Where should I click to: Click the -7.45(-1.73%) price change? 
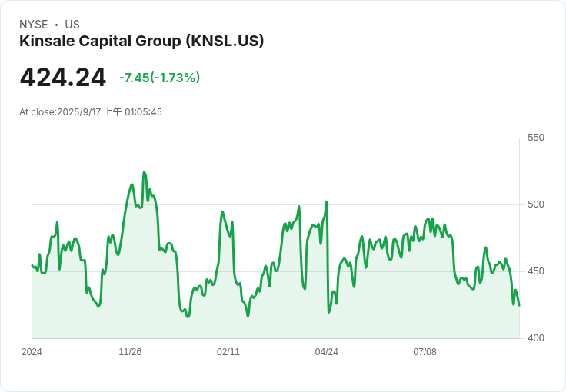point(159,78)
